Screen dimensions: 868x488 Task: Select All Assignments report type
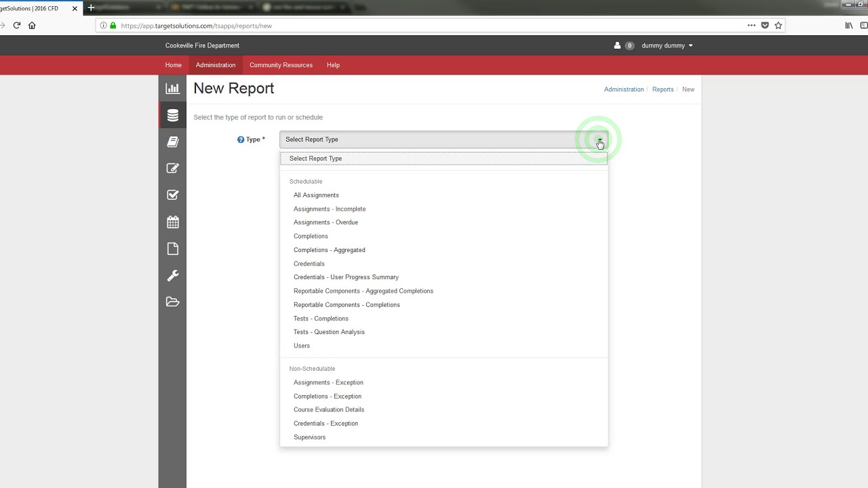click(444, 195)
